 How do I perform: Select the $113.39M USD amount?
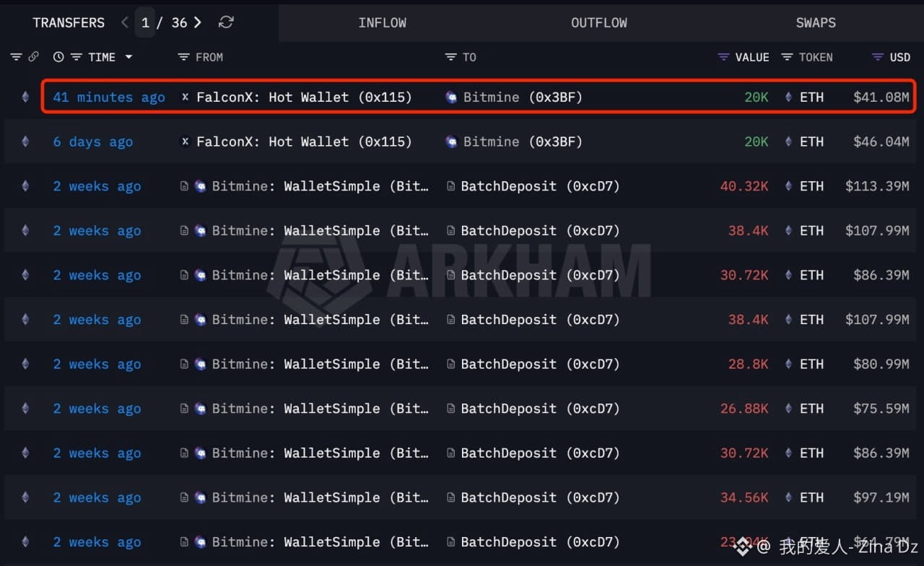pyautogui.click(x=878, y=186)
